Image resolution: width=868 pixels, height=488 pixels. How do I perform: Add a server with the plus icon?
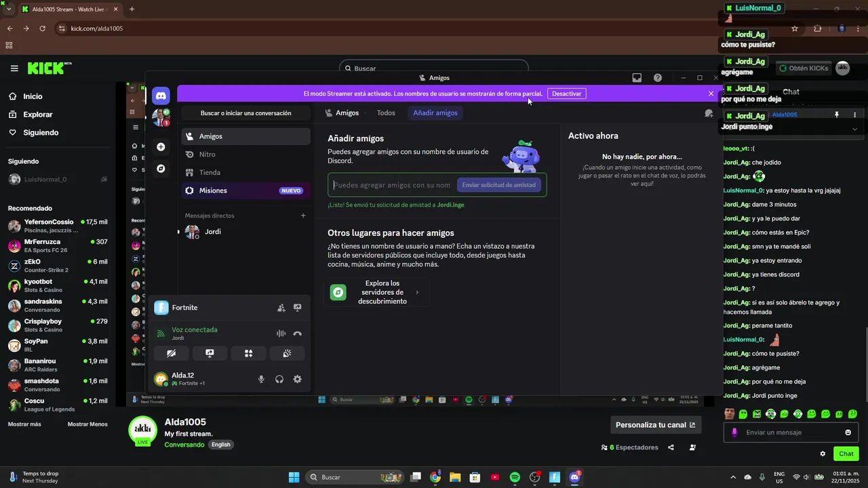pos(161,146)
